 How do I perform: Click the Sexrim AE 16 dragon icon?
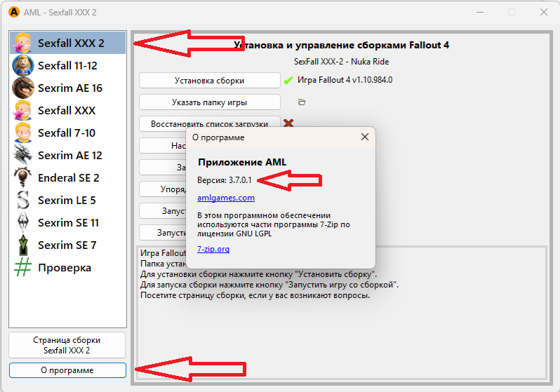[23, 88]
